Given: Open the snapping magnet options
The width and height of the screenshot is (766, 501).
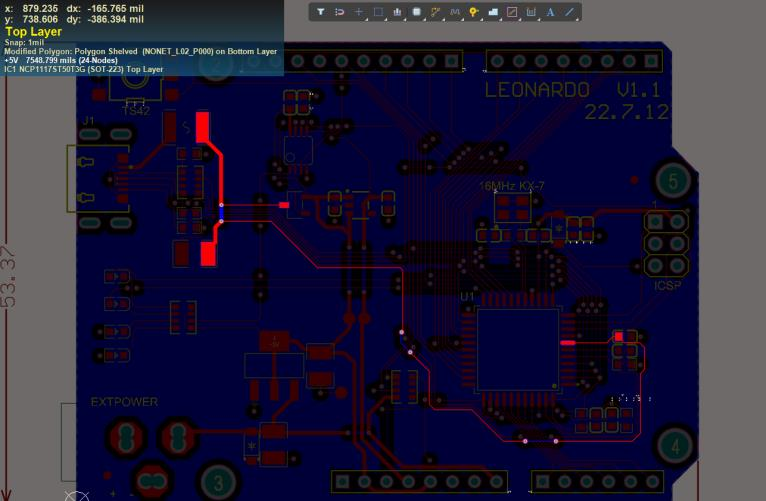Looking at the screenshot, I should [x=340, y=12].
